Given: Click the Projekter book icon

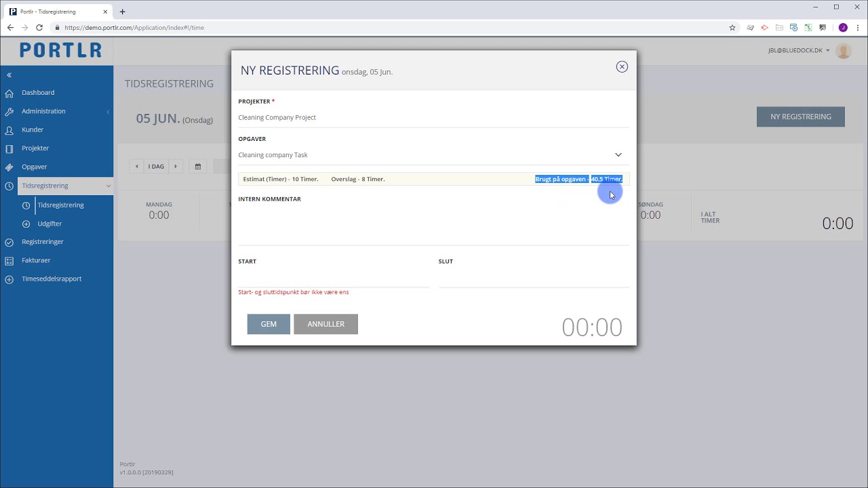Looking at the screenshot, I should click(9, 148).
